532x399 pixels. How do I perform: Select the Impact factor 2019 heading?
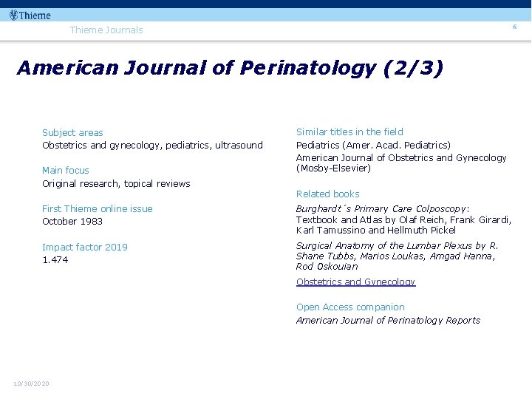(x=84, y=247)
